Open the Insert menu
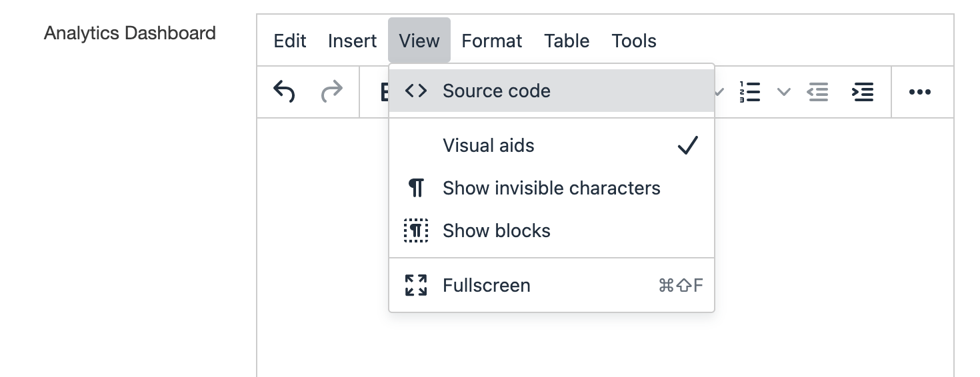This screenshot has width=980, height=377. 352,41
